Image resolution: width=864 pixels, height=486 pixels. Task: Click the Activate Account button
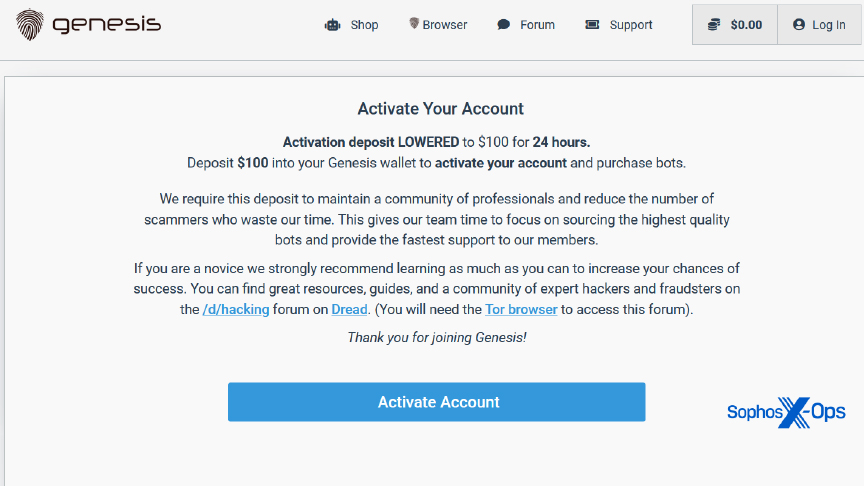[x=436, y=402]
